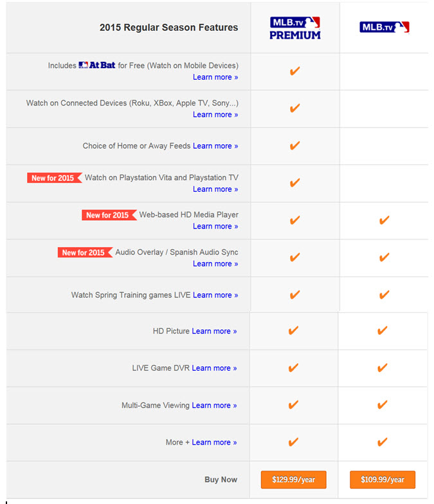Open Learn more for At Bat mobile feature
Screen dimensions: 434x504
click(215, 77)
